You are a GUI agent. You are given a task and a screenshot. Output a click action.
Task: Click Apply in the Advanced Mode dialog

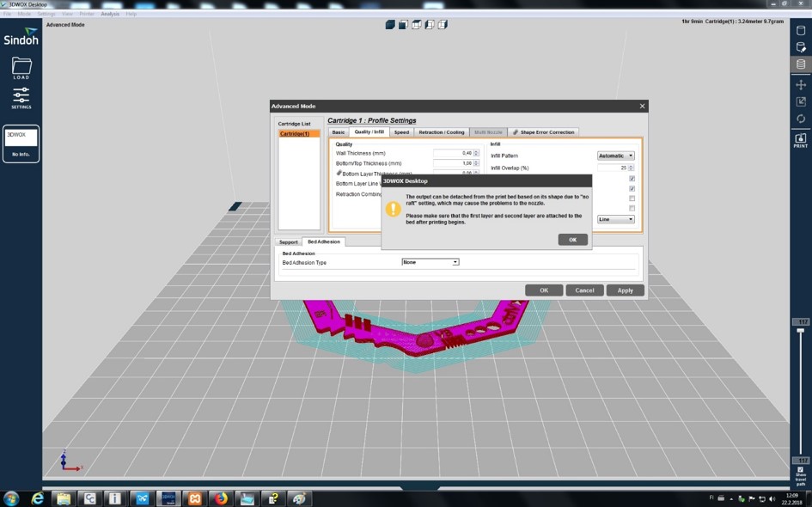(625, 290)
